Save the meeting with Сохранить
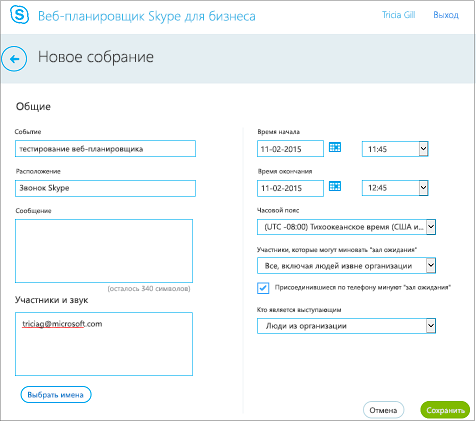This screenshot has width=476, height=422. pyautogui.click(x=445, y=410)
